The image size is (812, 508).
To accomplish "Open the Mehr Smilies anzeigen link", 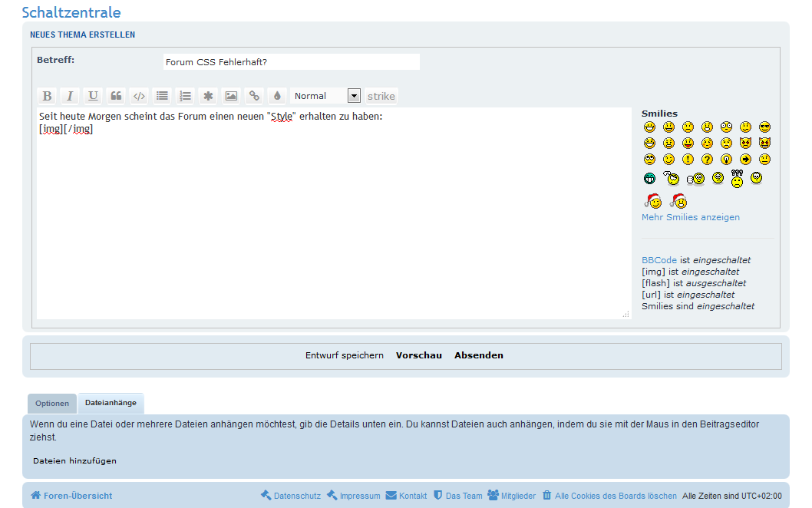I will [690, 217].
